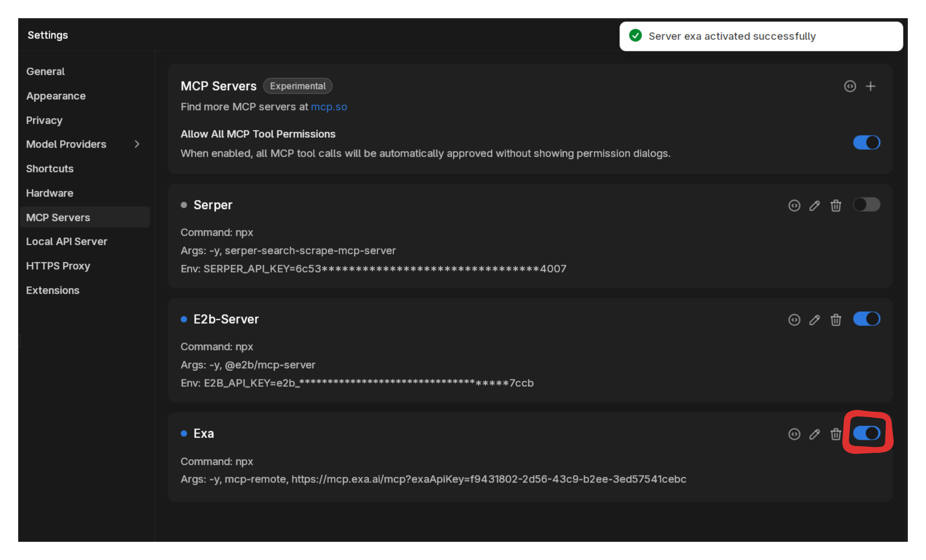Open the JSON editor for MCP Servers
Image resolution: width=926 pixels, height=560 pixels.
tap(850, 86)
